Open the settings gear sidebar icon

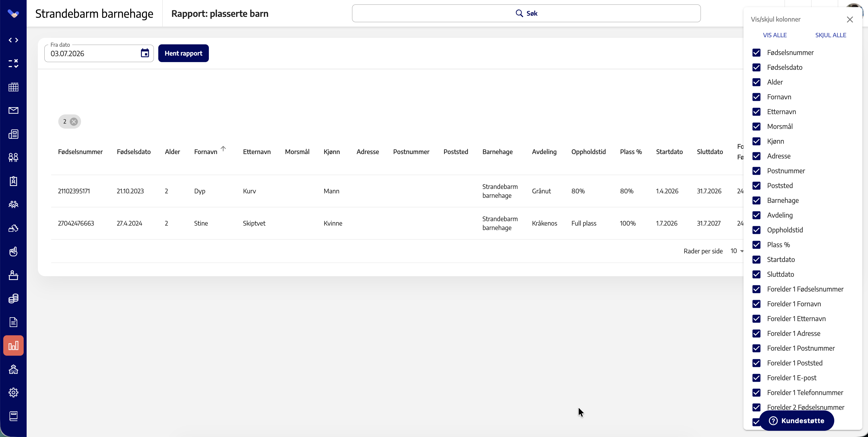(14, 393)
